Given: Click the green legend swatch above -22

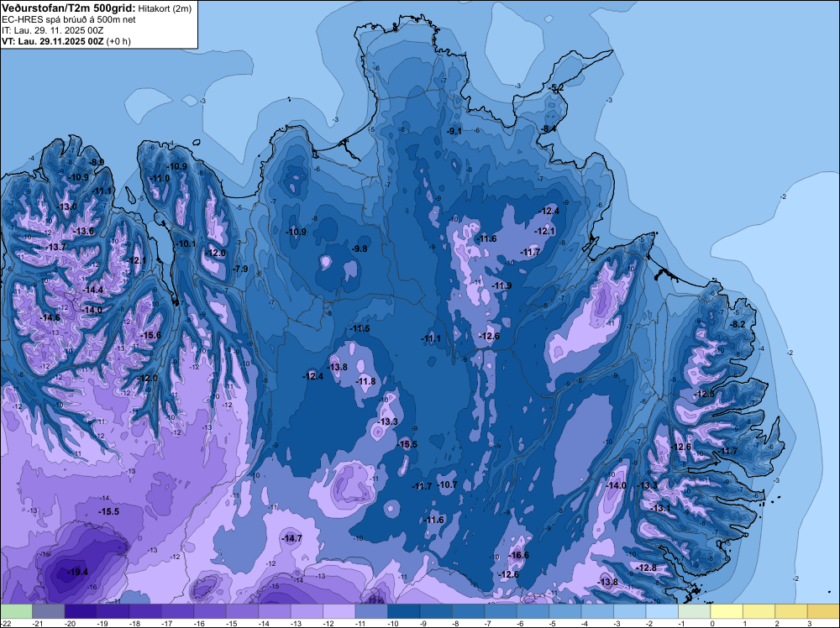Looking at the screenshot, I should [x=17, y=611].
